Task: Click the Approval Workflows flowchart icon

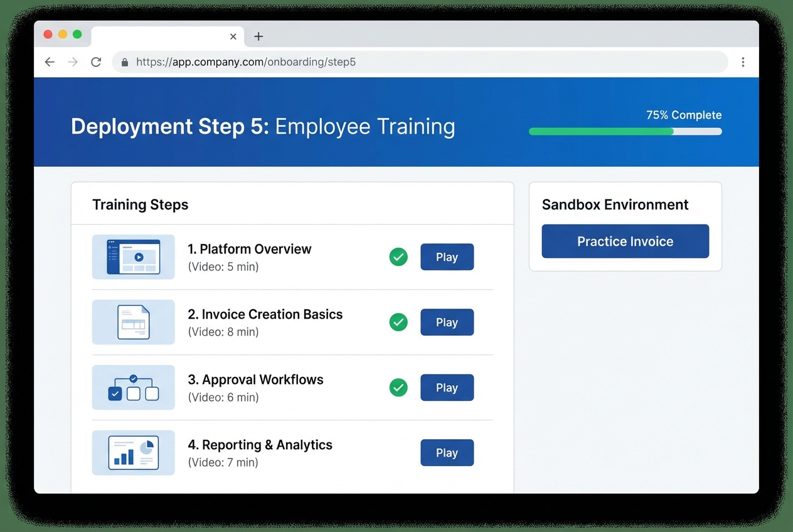Action: pos(133,387)
